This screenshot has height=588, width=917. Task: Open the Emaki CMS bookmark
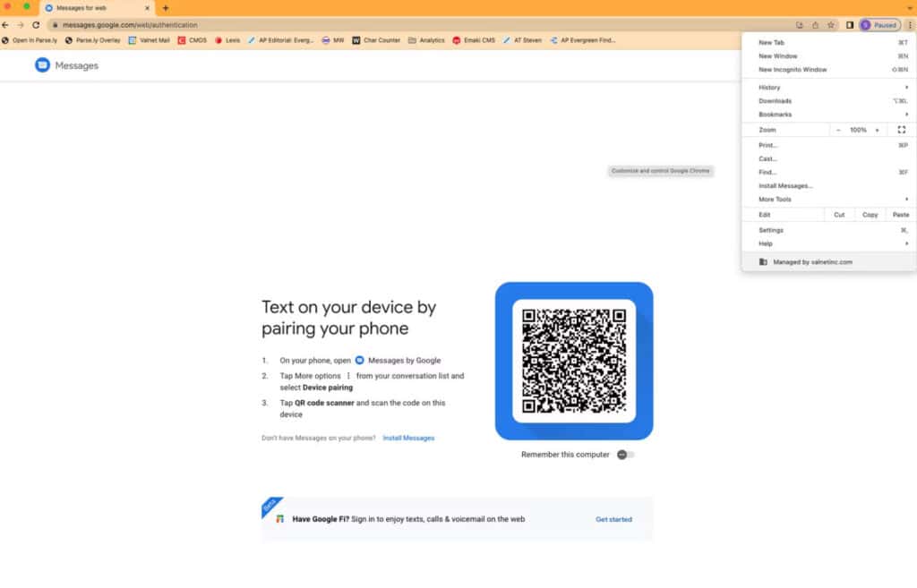tap(473, 40)
